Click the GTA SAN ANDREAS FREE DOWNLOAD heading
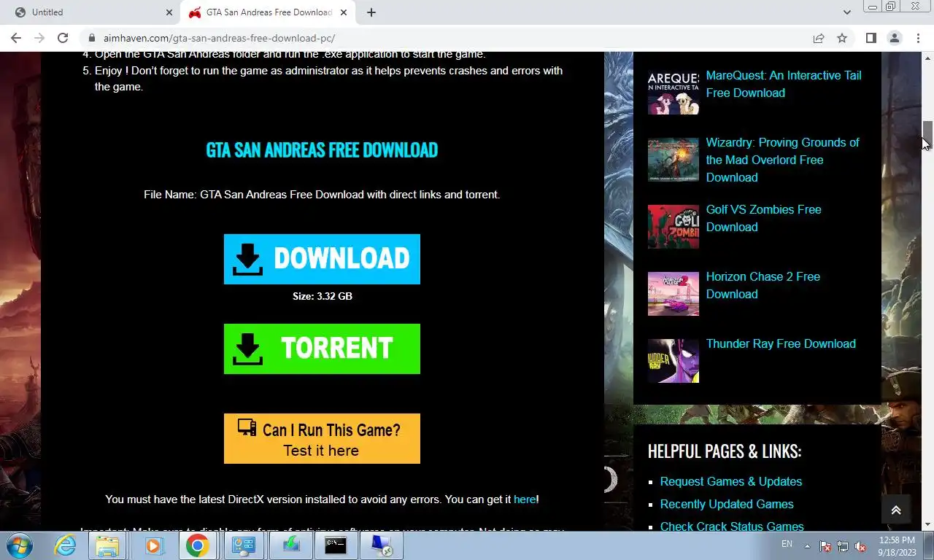This screenshot has width=934, height=560. (322, 150)
